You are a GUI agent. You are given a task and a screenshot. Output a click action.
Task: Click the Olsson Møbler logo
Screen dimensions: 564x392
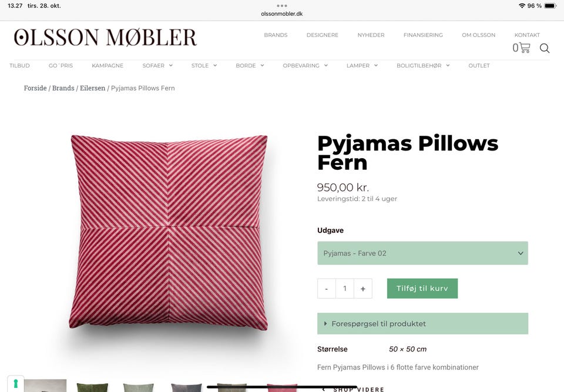coord(105,38)
